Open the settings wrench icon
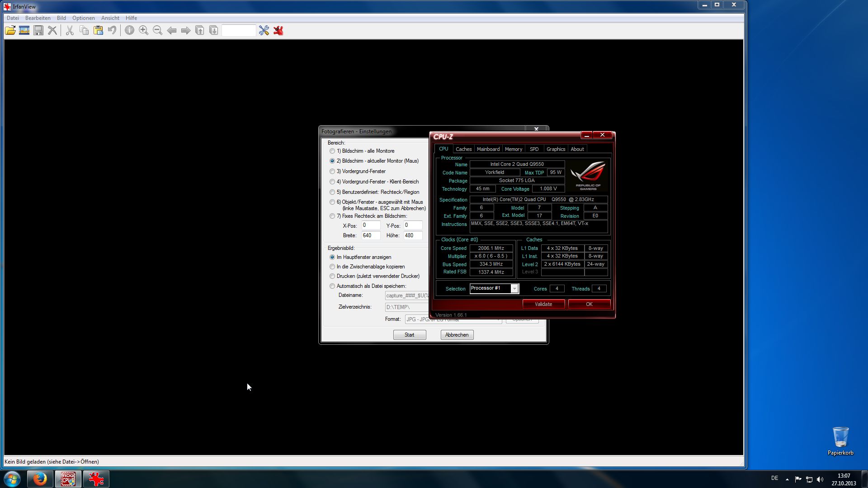868x488 pixels. 264,30
